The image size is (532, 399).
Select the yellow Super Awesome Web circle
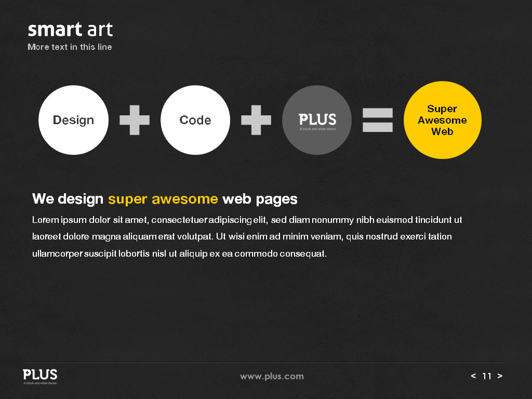[x=443, y=120]
